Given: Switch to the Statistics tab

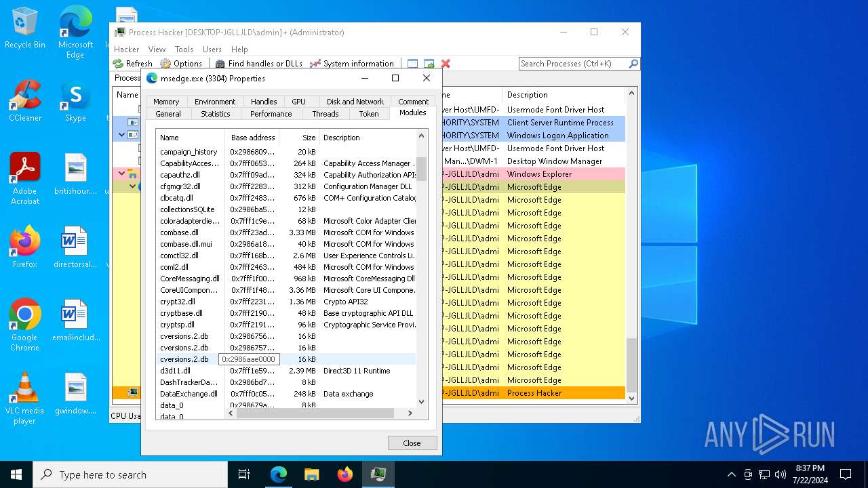Looking at the screenshot, I should point(216,114).
